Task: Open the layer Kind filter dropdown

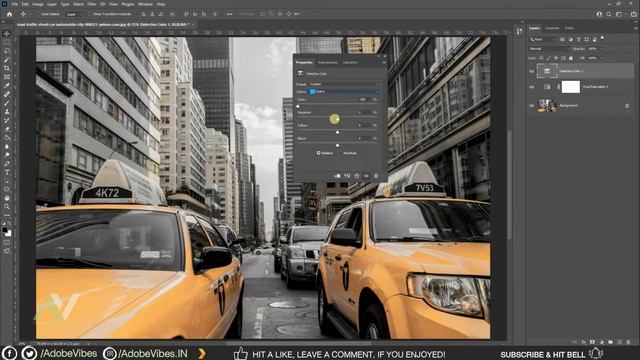Action: pos(543,39)
